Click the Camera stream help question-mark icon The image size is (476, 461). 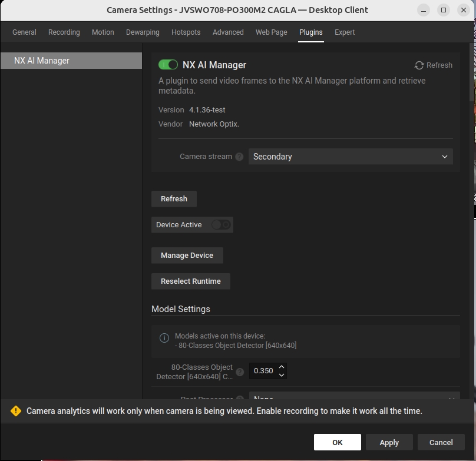click(239, 157)
